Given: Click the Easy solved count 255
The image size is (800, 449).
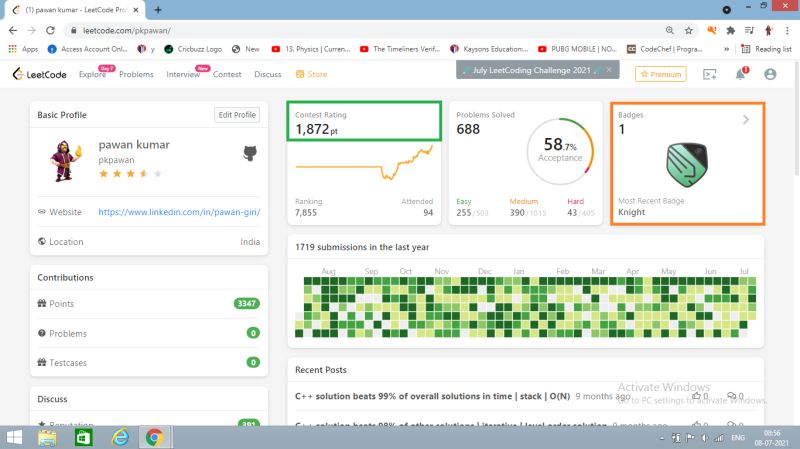Looking at the screenshot, I should point(463,213).
